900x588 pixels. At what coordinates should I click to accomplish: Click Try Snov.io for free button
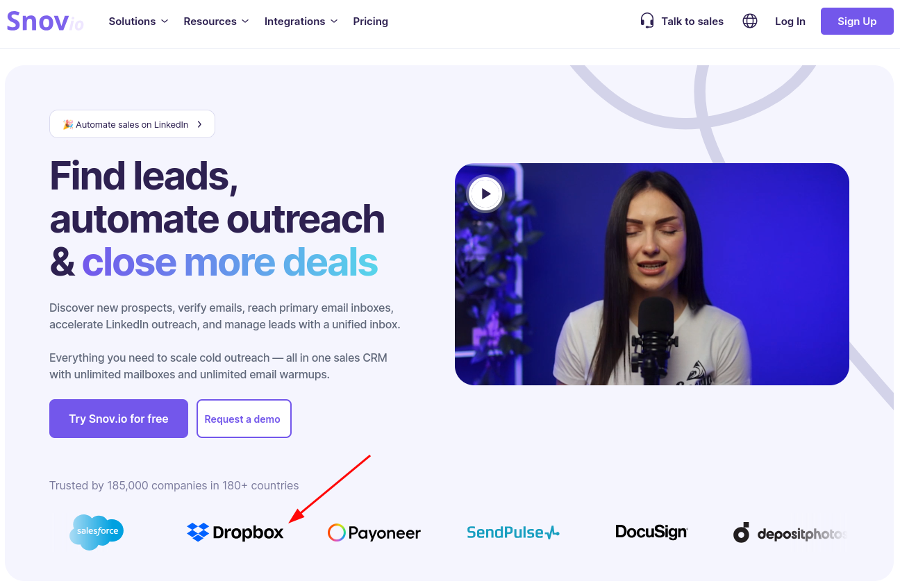[x=119, y=419]
